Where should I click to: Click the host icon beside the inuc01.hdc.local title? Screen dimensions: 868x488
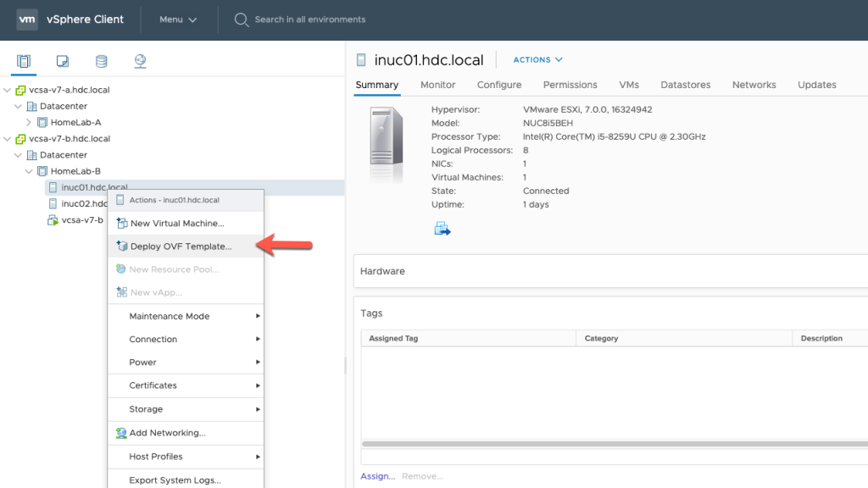pos(361,60)
